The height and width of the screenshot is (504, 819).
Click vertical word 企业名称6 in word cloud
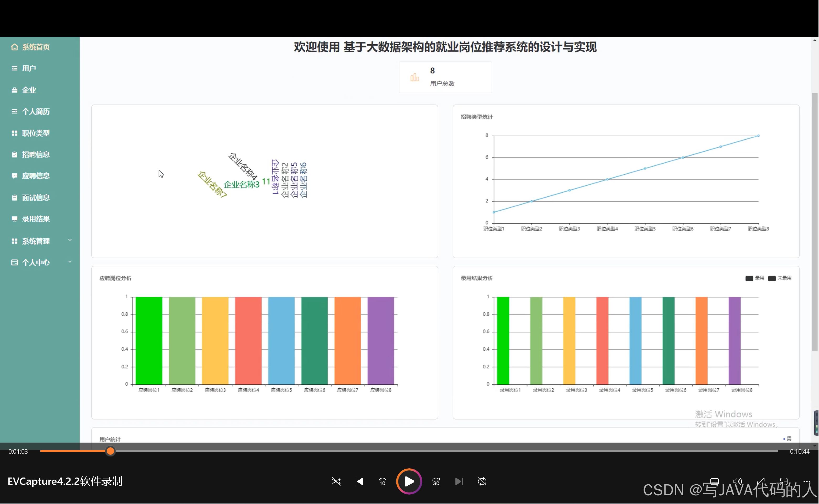coord(304,180)
